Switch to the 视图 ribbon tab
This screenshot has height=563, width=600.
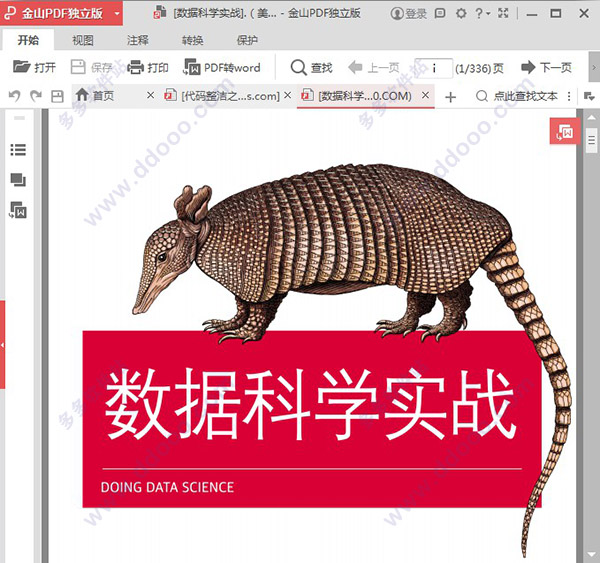pyautogui.click(x=83, y=40)
